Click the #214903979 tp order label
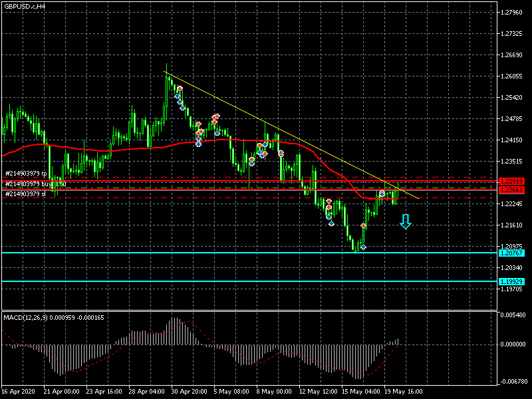532x399 pixels. point(25,174)
